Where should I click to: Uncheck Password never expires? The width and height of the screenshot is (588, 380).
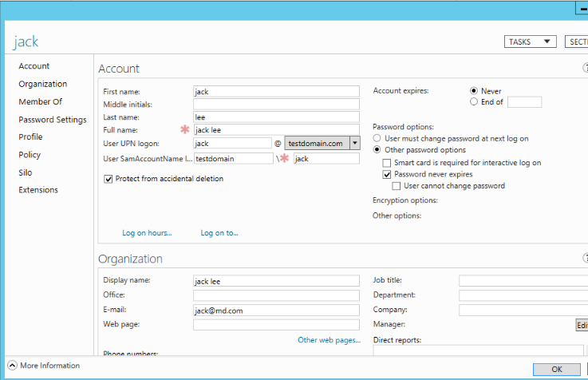[387, 174]
